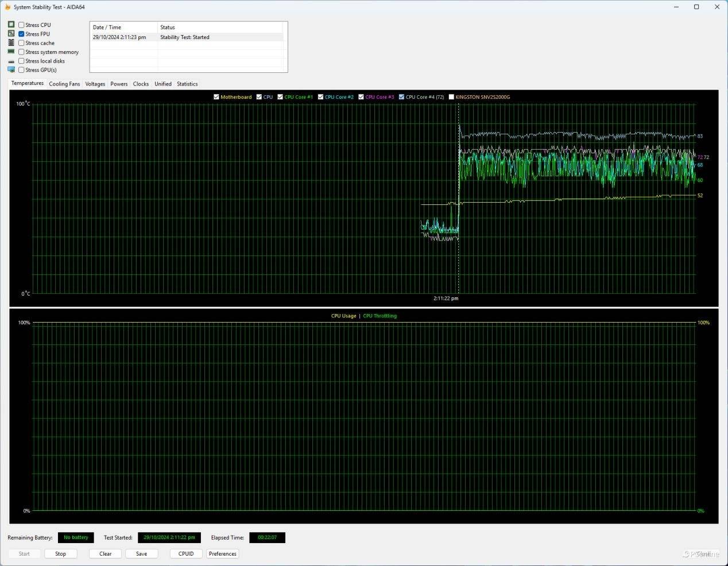Open the CPUID panel
Screen dimensions: 728x566
[x=186, y=554]
